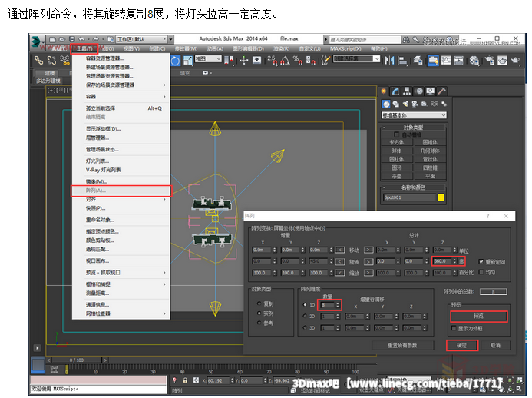
Task: Open the MAXScript(X) menu
Action: (345, 48)
